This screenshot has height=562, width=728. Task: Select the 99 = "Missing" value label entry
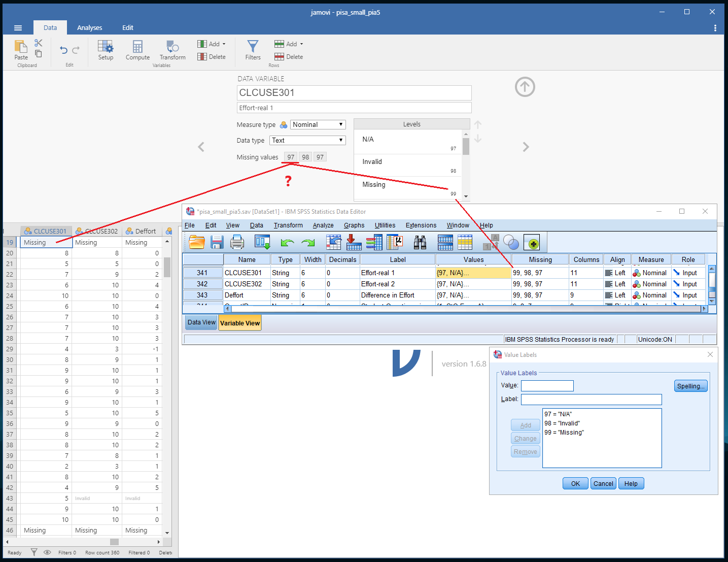click(564, 433)
